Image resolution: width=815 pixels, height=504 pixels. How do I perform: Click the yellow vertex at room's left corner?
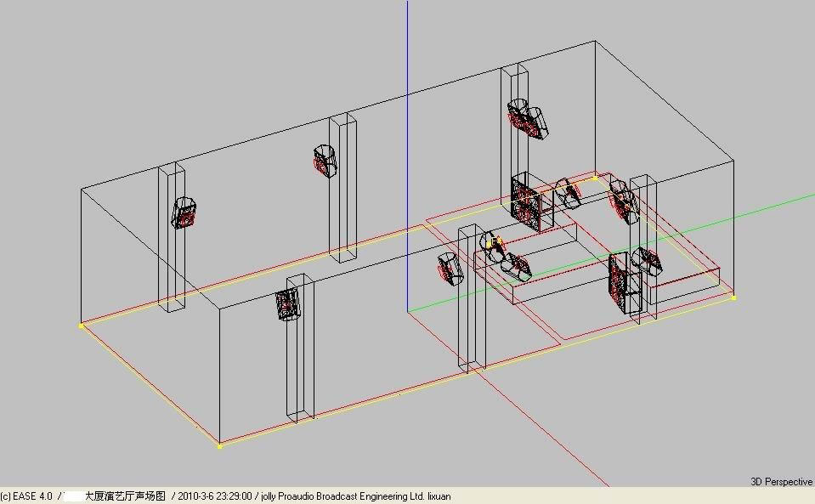tap(82, 326)
